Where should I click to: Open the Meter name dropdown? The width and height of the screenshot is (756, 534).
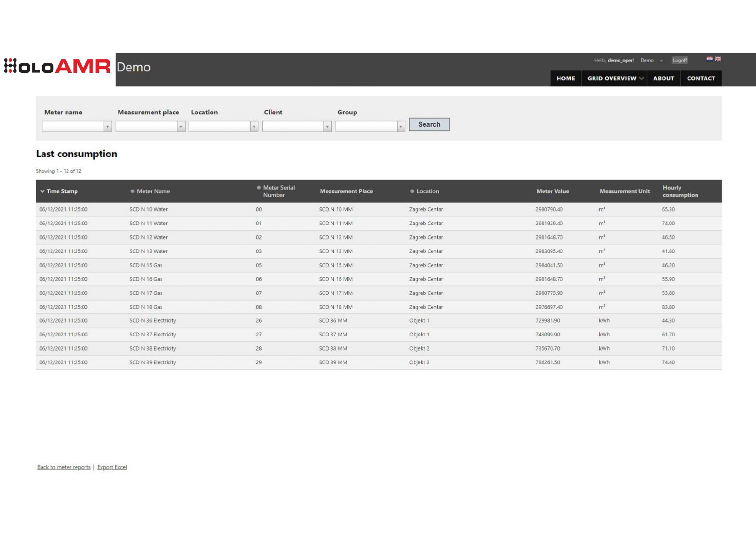(107, 127)
